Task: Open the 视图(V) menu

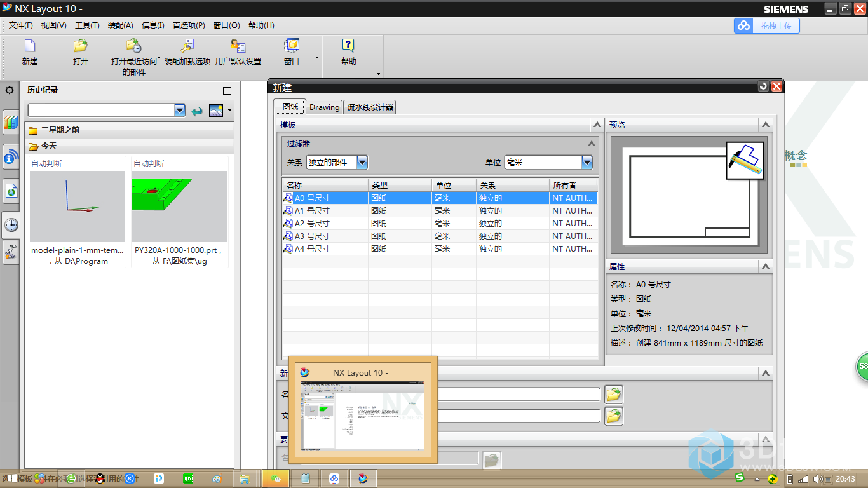Action: coord(53,25)
